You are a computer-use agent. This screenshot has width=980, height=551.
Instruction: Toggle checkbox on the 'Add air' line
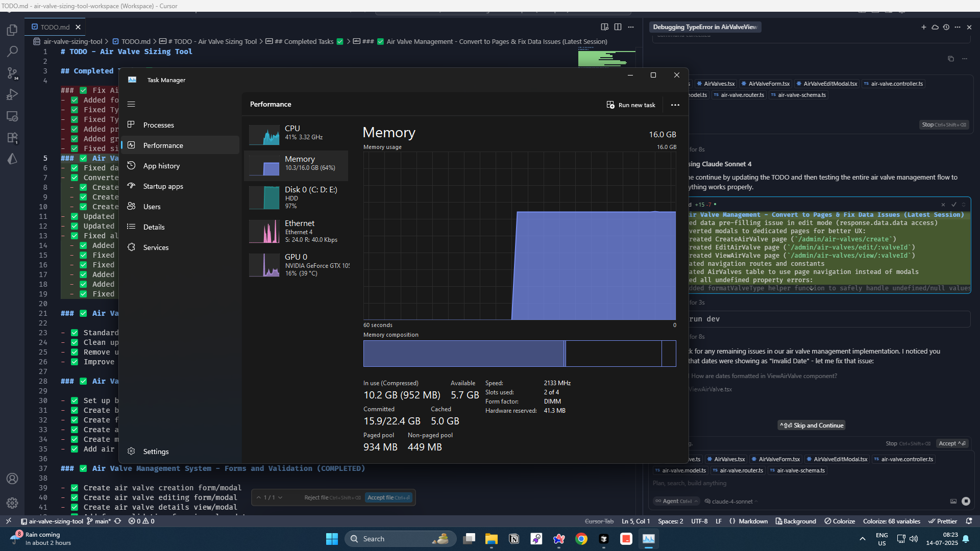click(75, 449)
